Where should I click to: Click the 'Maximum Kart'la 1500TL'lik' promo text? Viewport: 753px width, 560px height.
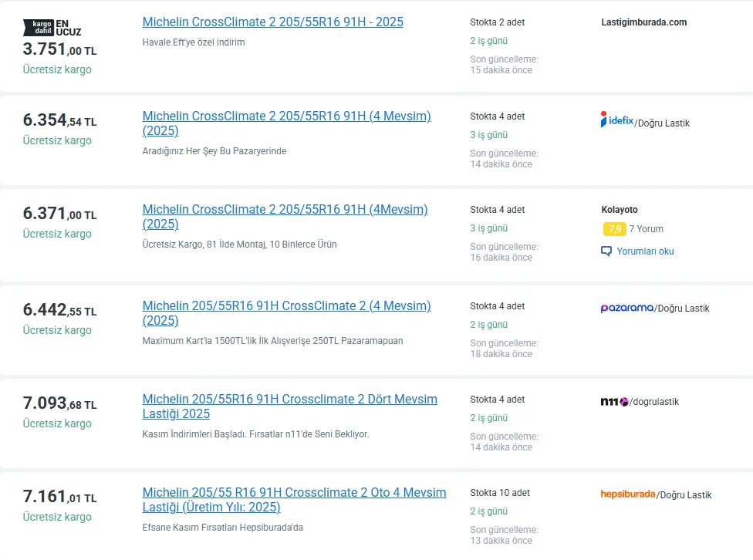(272, 340)
